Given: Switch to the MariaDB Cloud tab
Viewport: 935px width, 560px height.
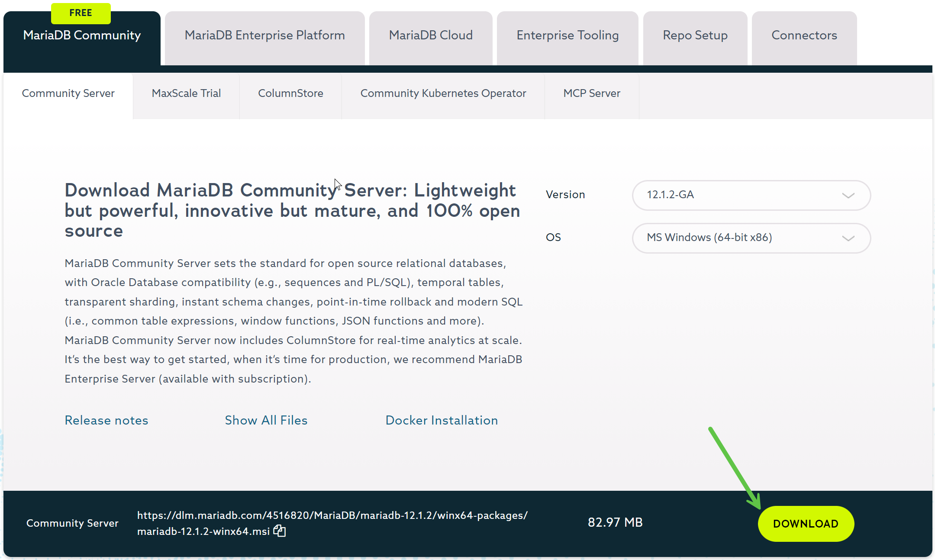Looking at the screenshot, I should [431, 35].
